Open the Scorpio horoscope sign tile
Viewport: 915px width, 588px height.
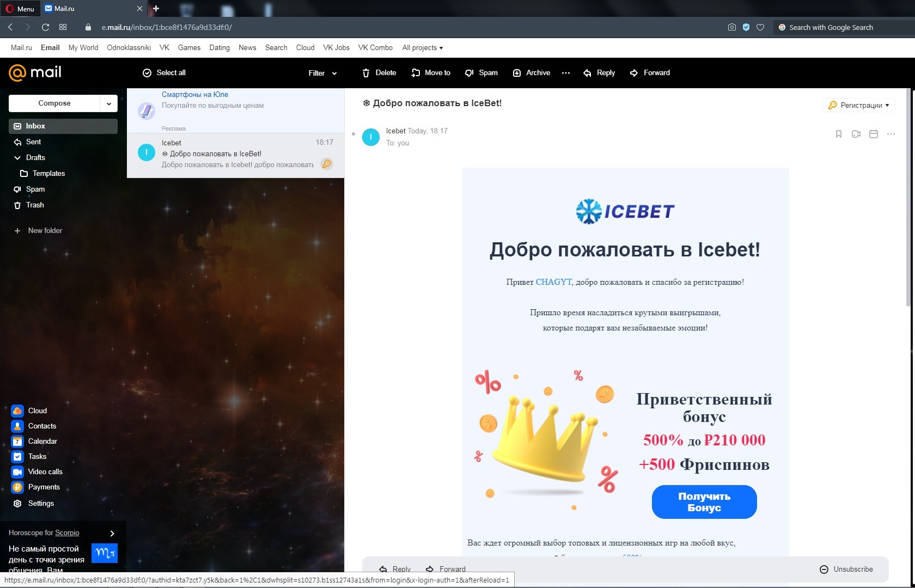pos(105,553)
